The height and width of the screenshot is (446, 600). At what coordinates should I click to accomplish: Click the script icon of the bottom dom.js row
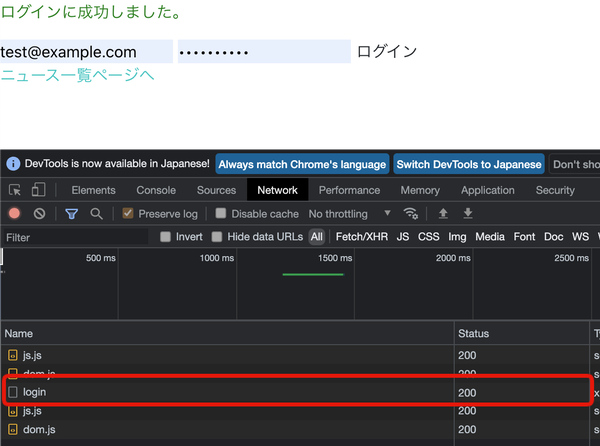(13, 429)
